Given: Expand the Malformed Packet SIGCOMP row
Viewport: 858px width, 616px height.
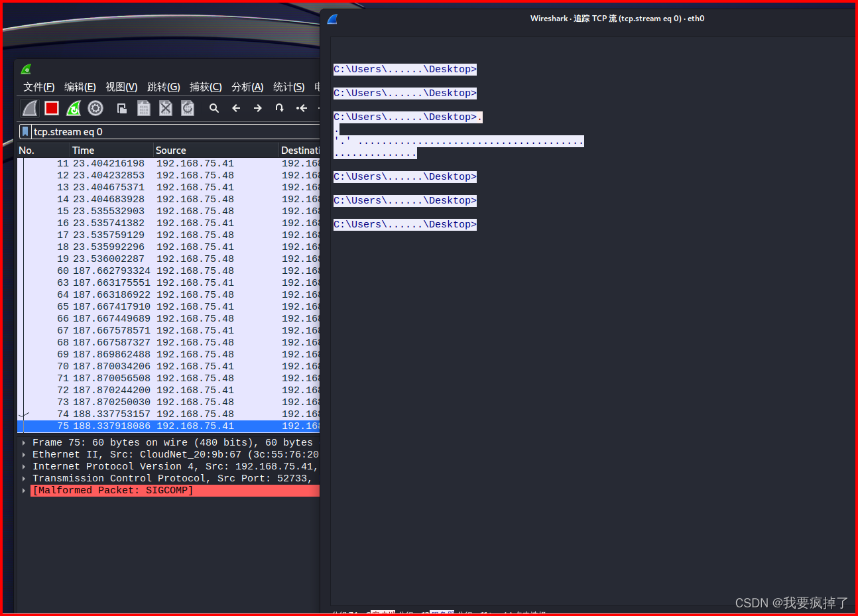Looking at the screenshot, I should pos(24,490).
